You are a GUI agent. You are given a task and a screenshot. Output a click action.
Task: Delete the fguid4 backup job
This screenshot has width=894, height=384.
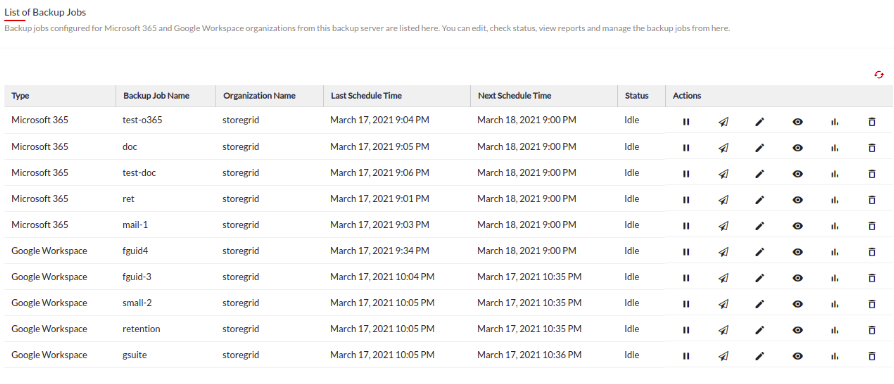point(871,252)
